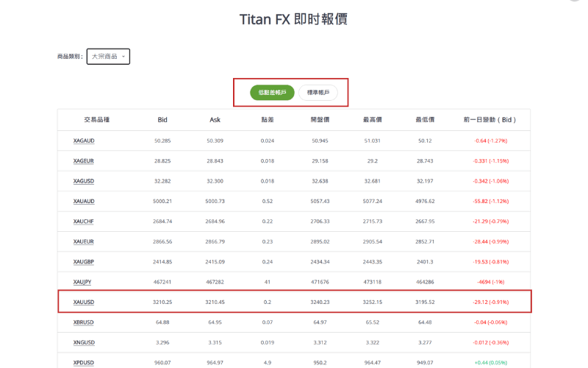Click the 開盤價 column header
The width and height of the screenshot is (588, 368).
point(320,120)
